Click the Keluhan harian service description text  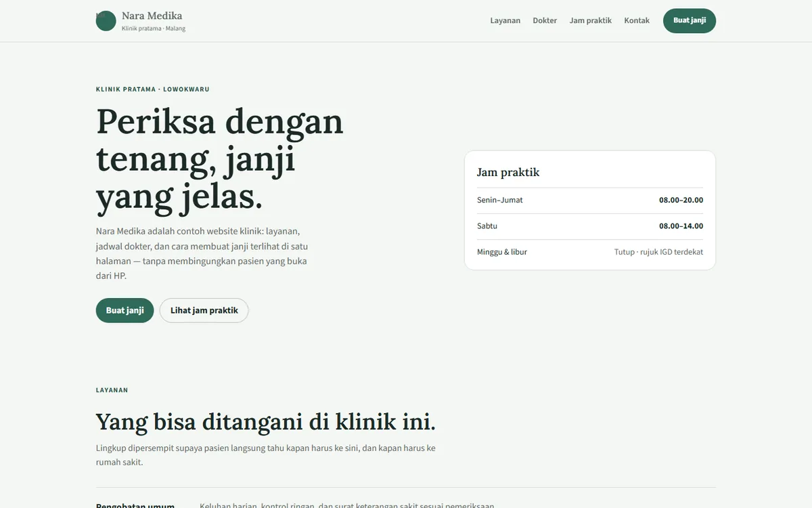coord(346,505)
